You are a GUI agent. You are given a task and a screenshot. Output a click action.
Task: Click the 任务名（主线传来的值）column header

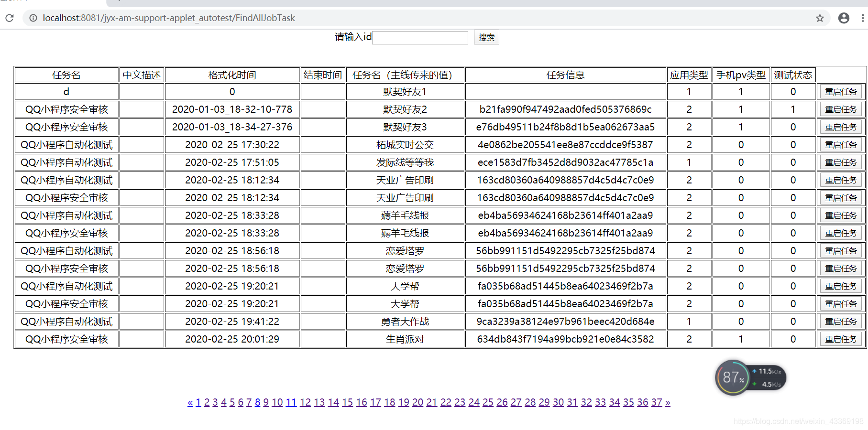[405, 75]
